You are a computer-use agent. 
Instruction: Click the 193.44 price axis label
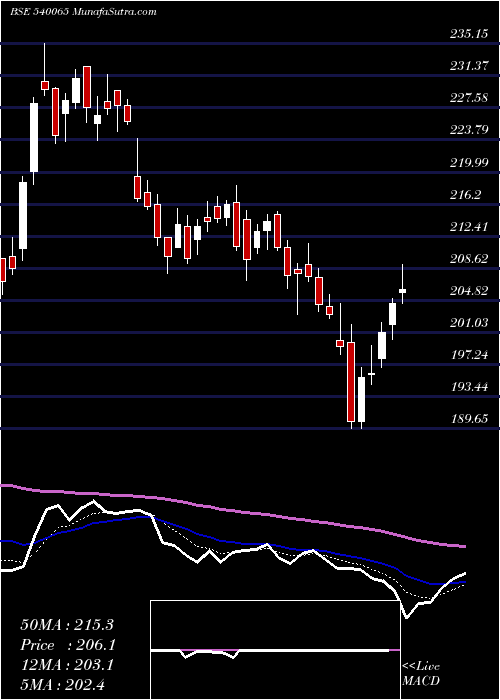(x=469, y=387)
